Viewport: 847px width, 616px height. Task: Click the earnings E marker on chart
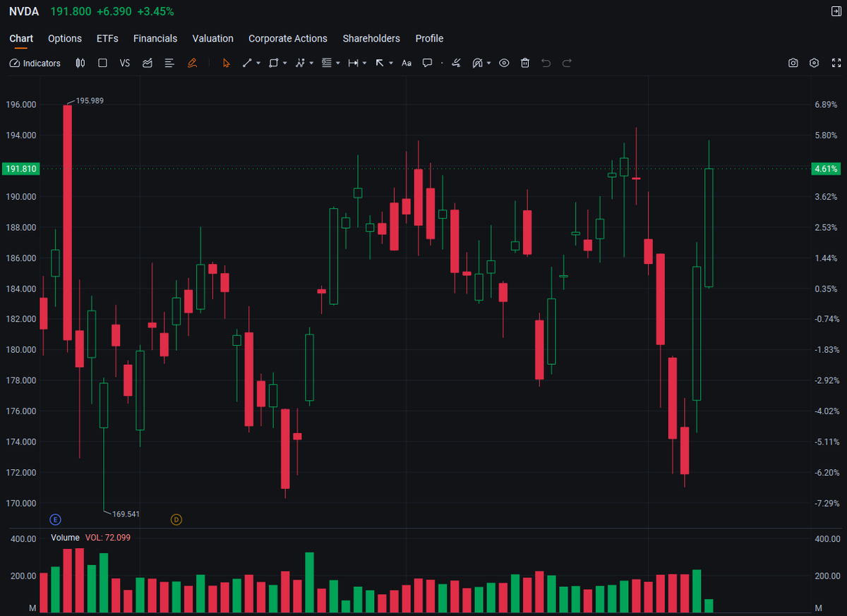[56, 519]
